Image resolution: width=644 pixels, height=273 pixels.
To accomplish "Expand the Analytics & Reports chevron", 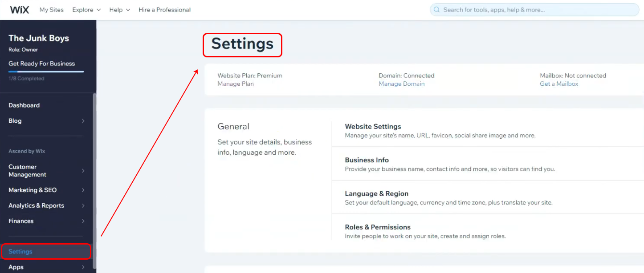I will coord(83,206).
